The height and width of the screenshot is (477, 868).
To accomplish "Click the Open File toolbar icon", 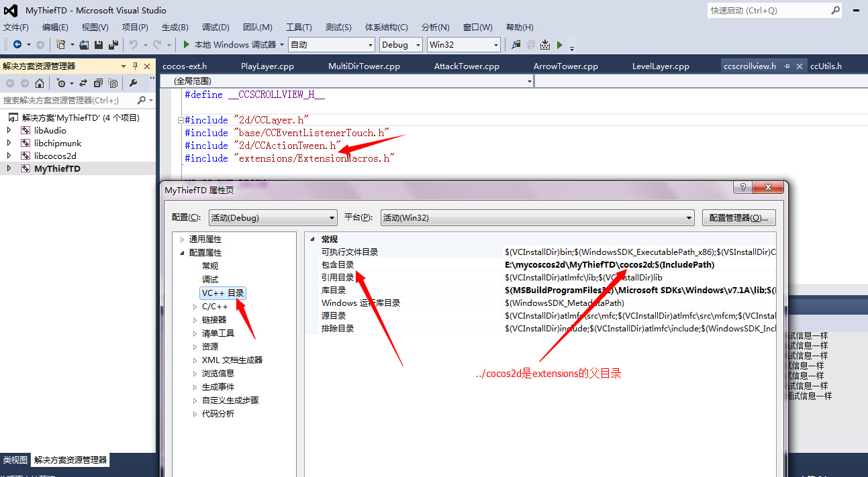I will click(x=84, y=44).
